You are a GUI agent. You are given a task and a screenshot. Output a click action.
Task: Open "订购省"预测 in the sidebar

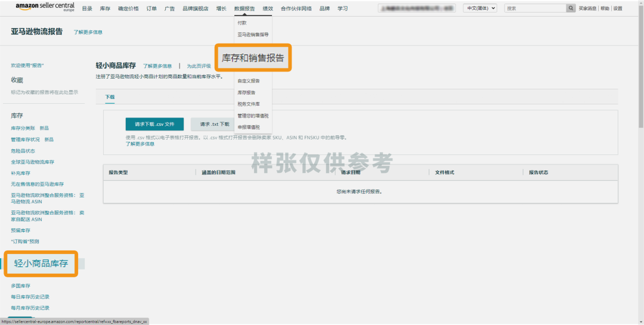coord(25,241)
